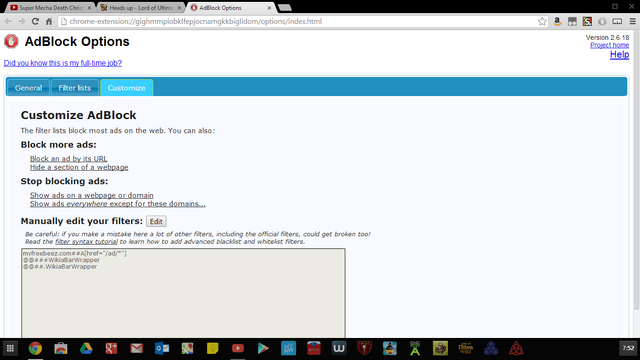Click 'Show ads everywhere except for these domains'
Image resolution: width=640 pixels, height=360 pixels.
(118, 204)
